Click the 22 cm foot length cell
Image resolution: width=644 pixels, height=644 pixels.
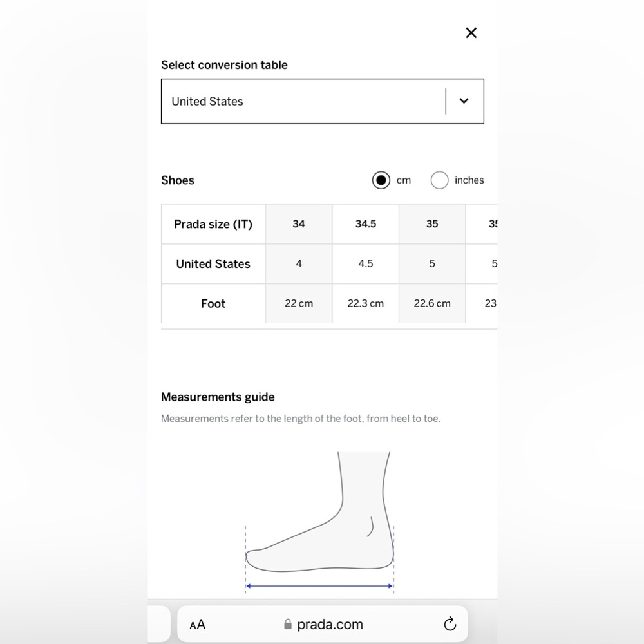point(299,303)
